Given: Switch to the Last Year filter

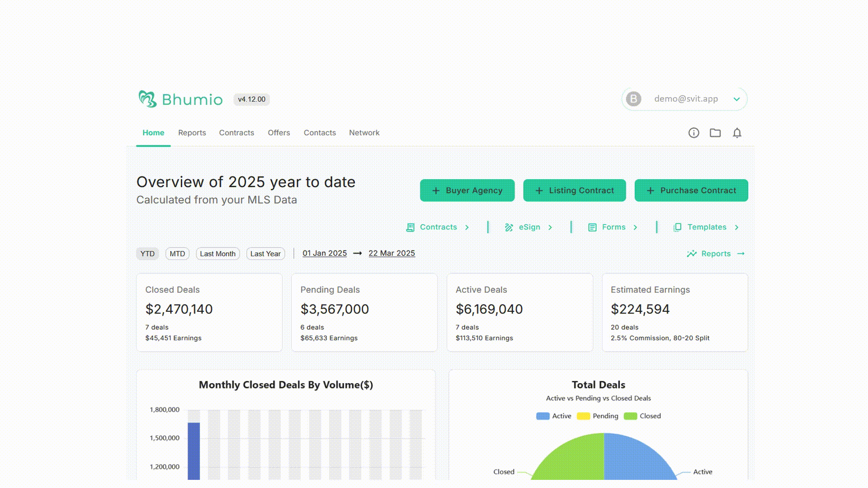Looking at the screenshot, I should pyautogui.click(x=265, y=253).
